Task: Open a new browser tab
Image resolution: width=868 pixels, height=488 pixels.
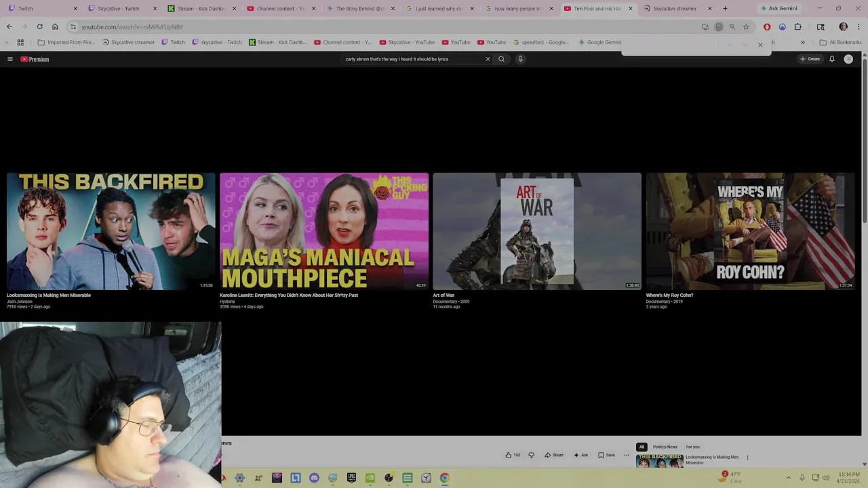Action: 725,9
